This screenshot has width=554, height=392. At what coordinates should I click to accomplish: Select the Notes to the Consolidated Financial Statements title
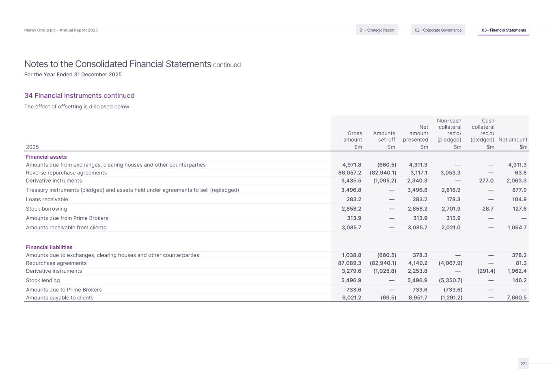point(118,64)
